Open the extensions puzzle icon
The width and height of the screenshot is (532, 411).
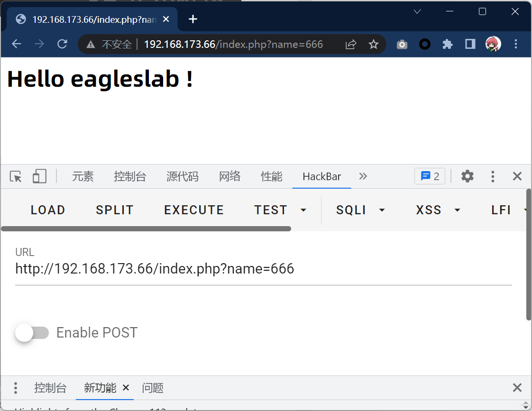click(447, 44)
